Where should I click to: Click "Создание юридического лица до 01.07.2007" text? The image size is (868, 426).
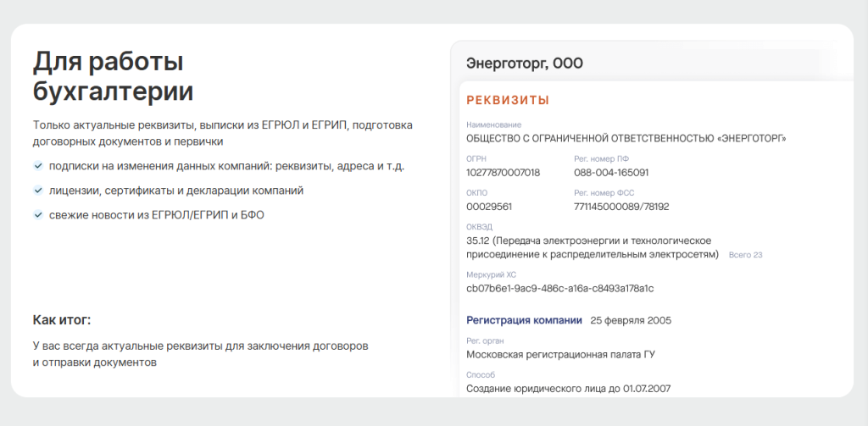[569, 389]
